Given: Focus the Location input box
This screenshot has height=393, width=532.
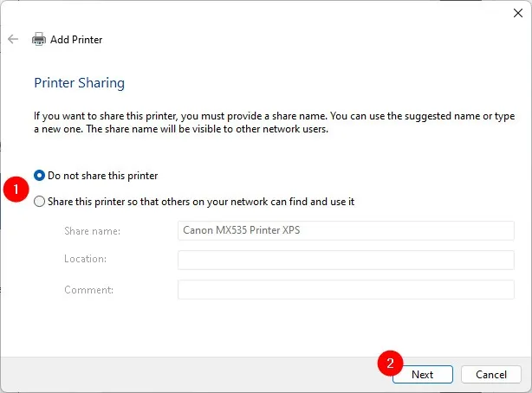Looking at the screenshot, I should 346,261.
